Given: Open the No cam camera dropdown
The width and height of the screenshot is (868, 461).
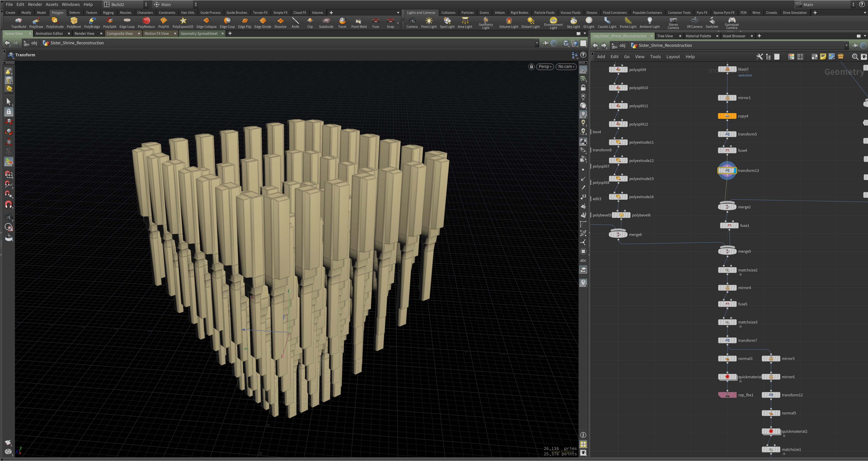Looking at the screenshot, I should (566, 67).
